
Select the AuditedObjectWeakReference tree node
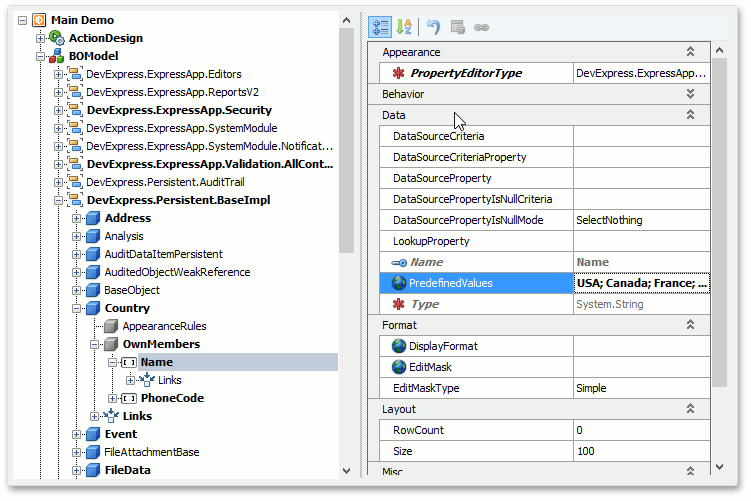click(177, 273)
